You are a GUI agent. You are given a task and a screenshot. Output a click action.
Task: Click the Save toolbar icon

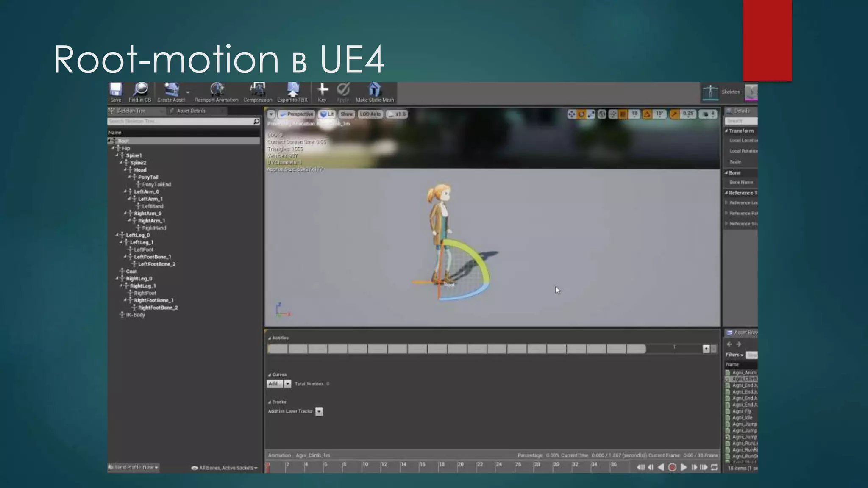pos(116,92)
